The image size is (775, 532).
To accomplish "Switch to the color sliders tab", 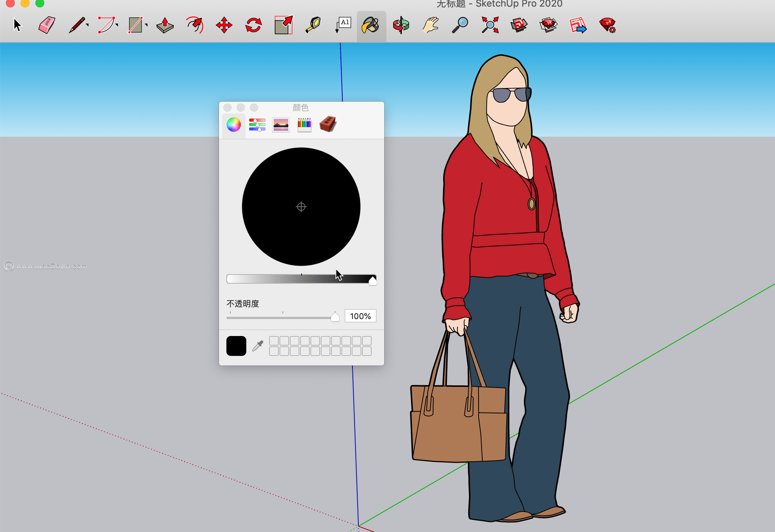I will point(257,125).
